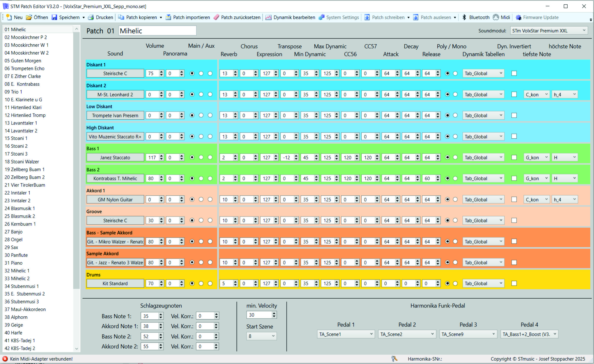The width and height of the screenshot is (594, 364).
Task: Click the Kit Standard drums sound button
Action: pyautogui.click(x=115, y=283)
